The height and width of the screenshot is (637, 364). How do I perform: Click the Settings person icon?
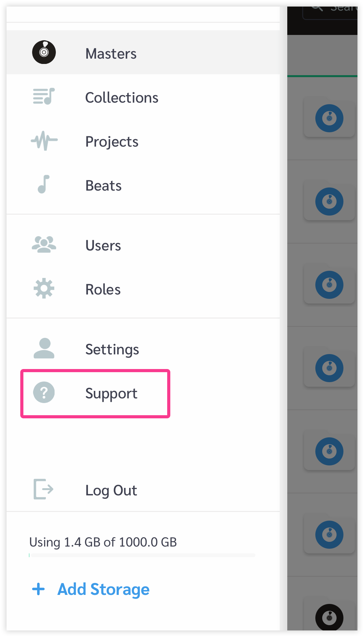tap(44, 348)
